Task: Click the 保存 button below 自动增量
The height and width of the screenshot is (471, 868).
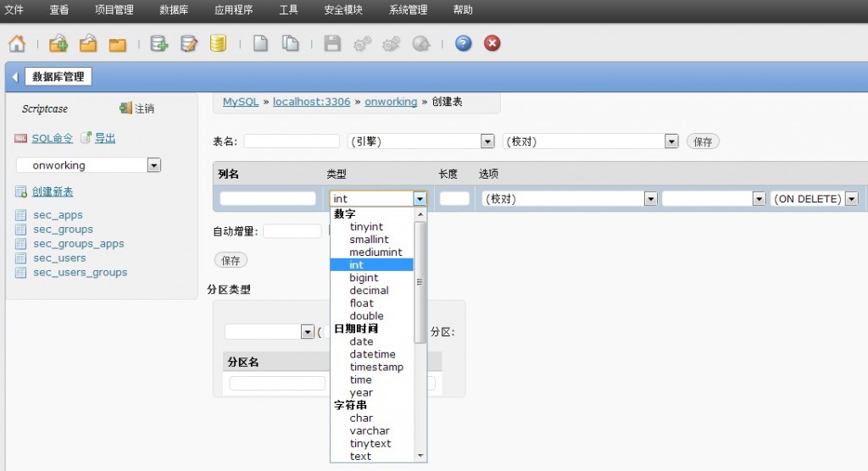Action: 231,260
